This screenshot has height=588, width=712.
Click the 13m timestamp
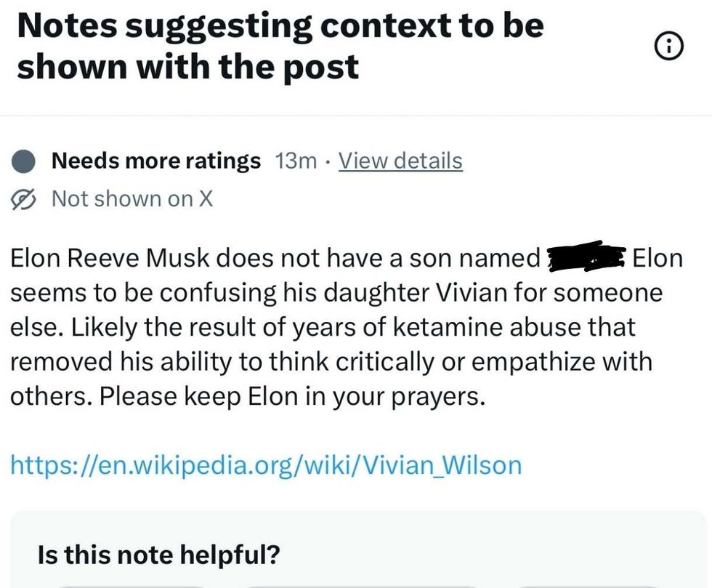click(x=296, y=161)
